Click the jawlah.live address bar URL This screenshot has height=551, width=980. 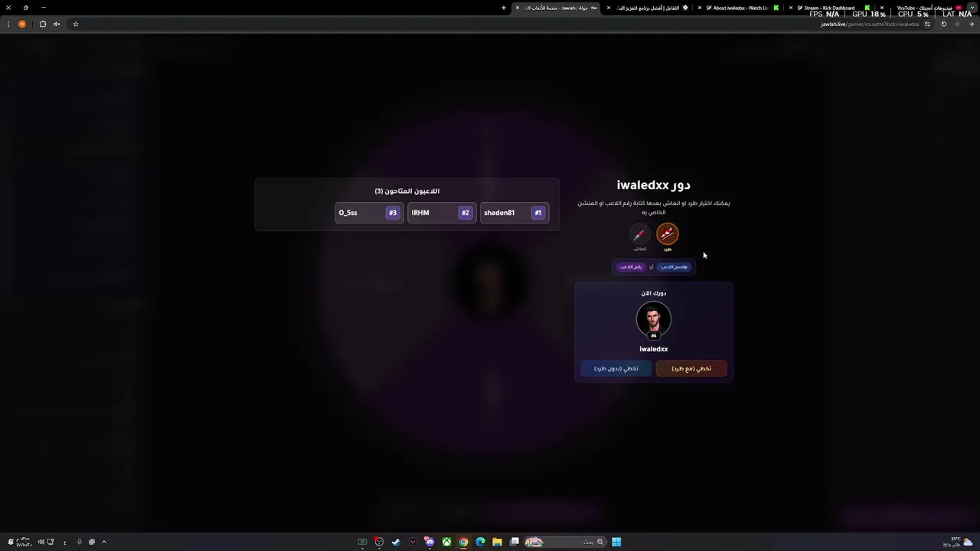pos(870,24)
